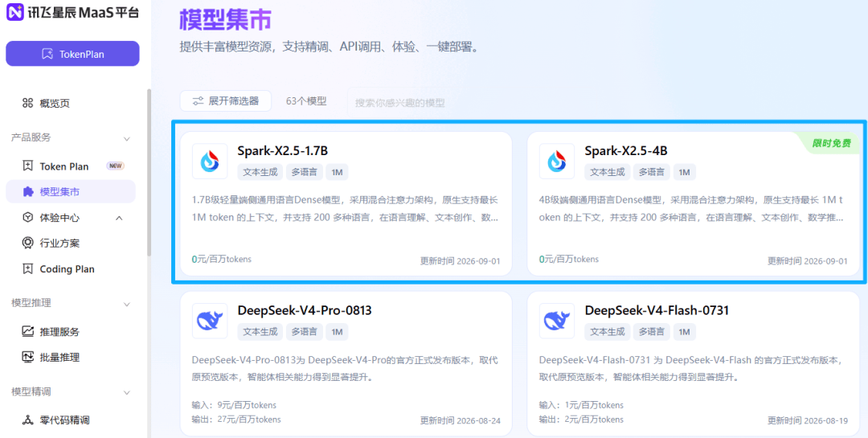868x438 pixels.
Task: Click the DeepSeek-V4-Flash-0731 whale logo
Action: pyautogui.click(x=557, y=321)
